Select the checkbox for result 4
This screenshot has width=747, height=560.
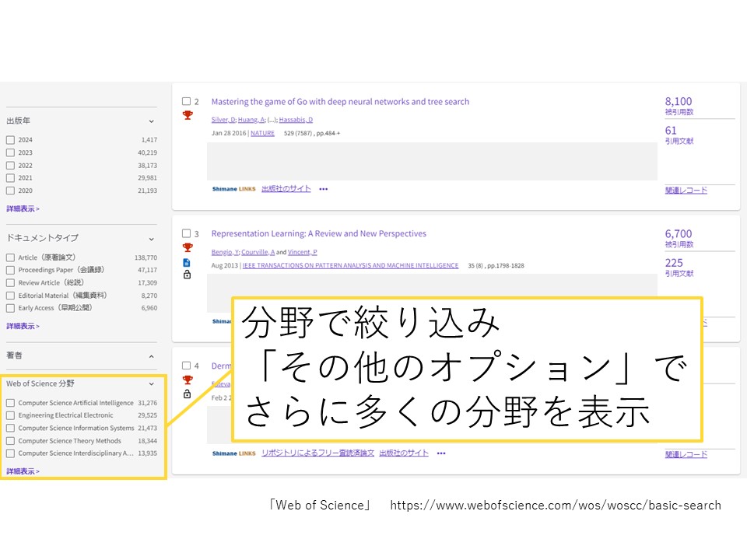pyautogui.click(x=186, y=366)
